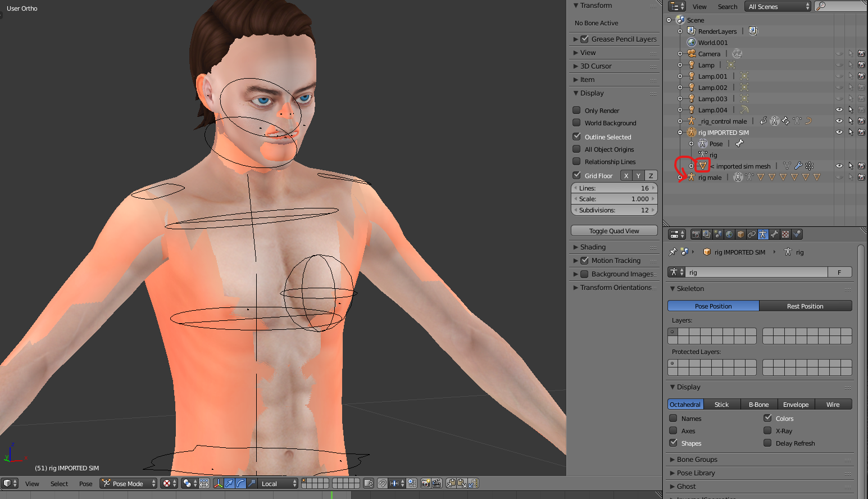Click the grid Scale value field
The height and width of the screenshot is (499, 868).
[614, 198]
